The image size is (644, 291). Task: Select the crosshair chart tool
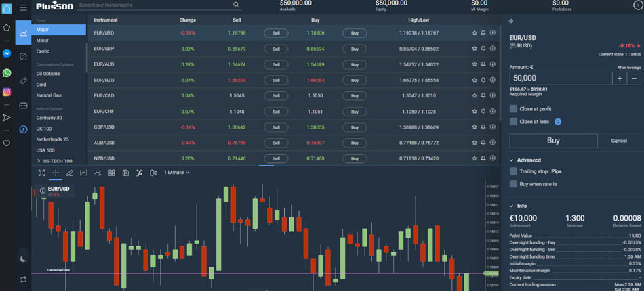click(x=56, y=173)
